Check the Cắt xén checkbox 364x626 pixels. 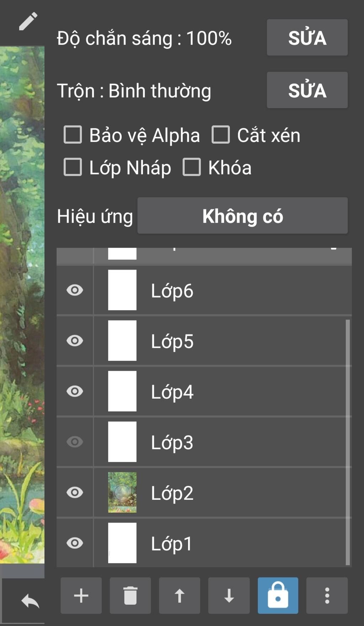point(221,135)
